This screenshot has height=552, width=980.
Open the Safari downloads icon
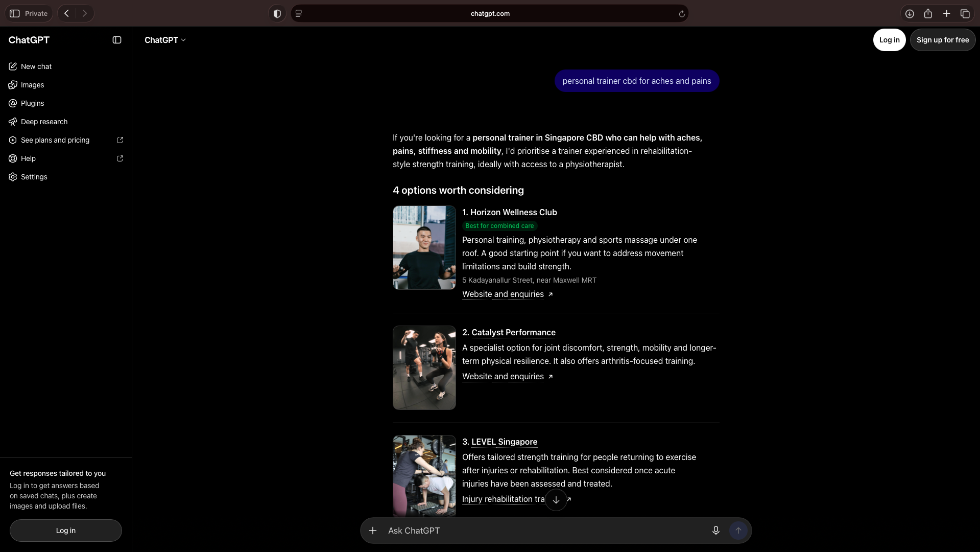pos(910,14)
